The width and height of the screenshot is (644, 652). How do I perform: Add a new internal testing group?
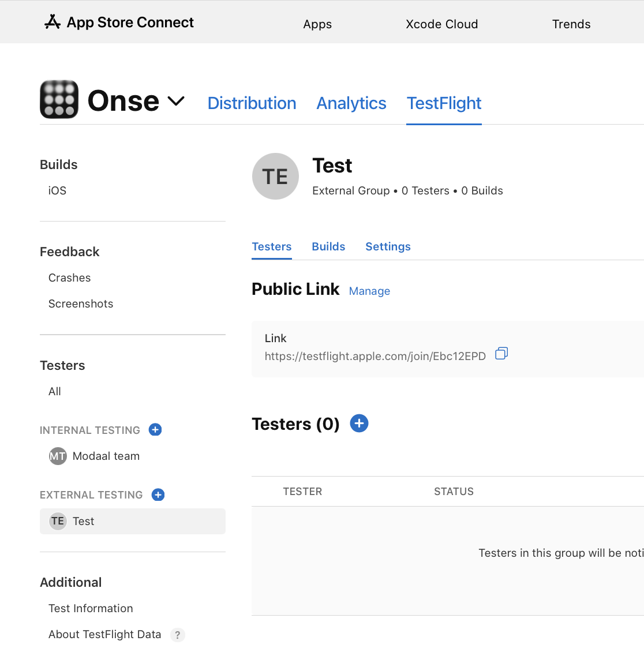pyautogui.click(x=155, y=429)
